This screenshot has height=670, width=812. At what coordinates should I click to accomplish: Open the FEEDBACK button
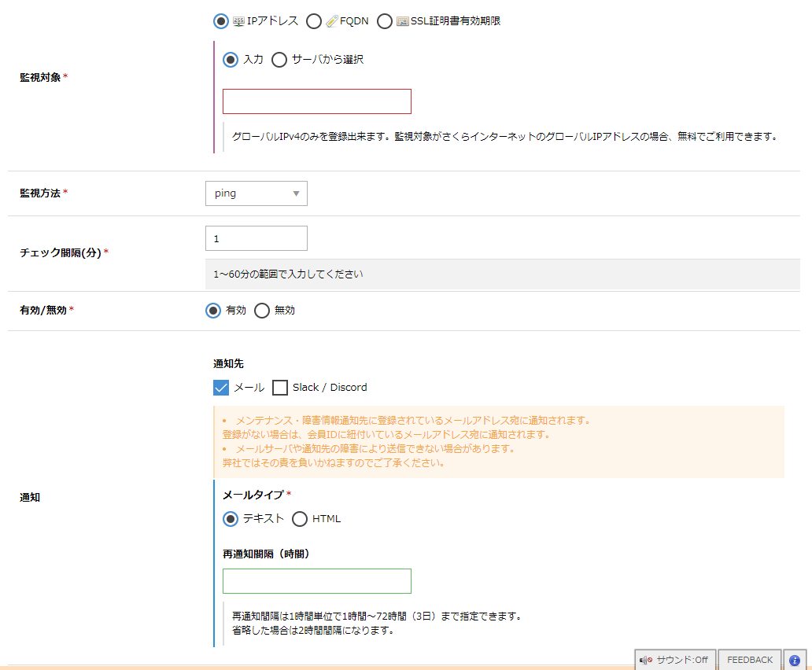(749, 660)
